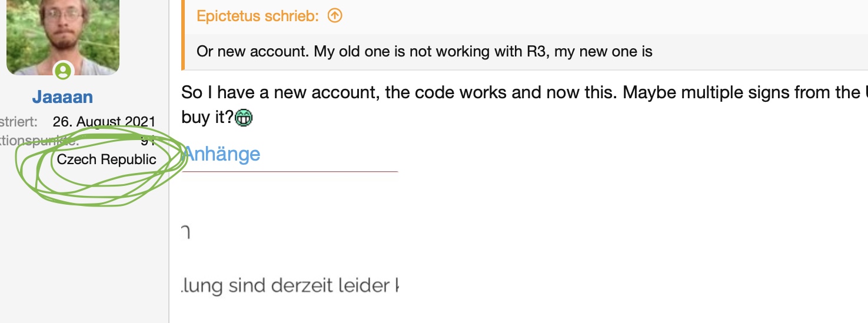Screen dimensions: 868x323
Task: Click the Czech Republic location text
Action: click(x=107, y=159)
